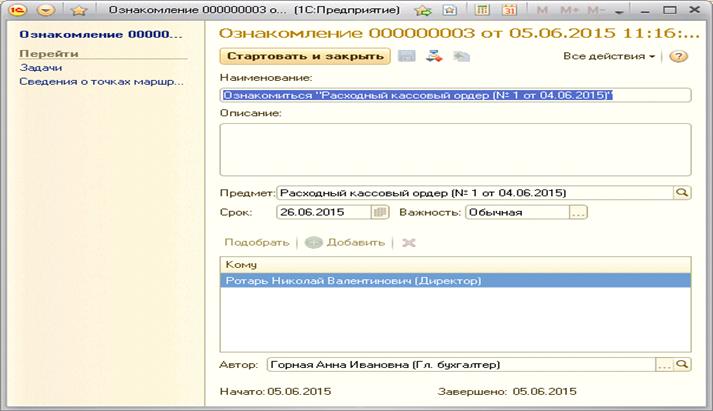Click the save diskette icon in toolbar
Image resolution: width=713 pixels, height=411 pixels.
(406, 57)
